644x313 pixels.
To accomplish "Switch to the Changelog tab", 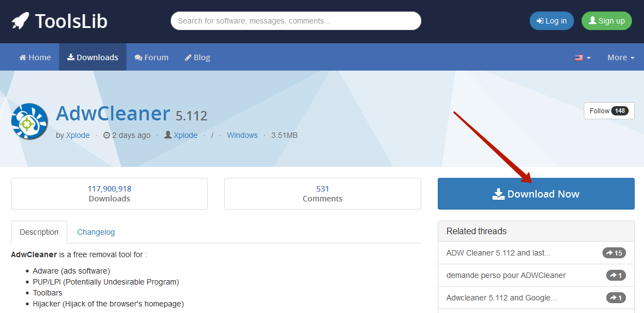I will click(96, 232).
